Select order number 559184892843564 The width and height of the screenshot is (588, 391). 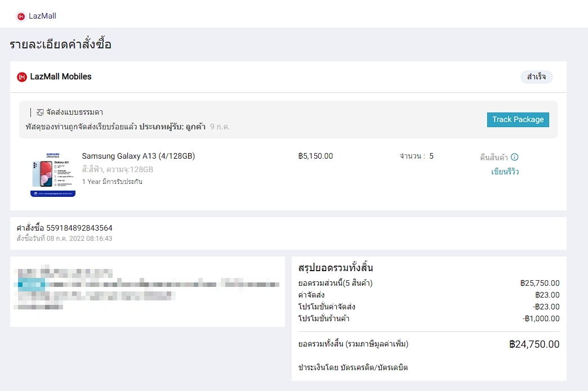79,228
